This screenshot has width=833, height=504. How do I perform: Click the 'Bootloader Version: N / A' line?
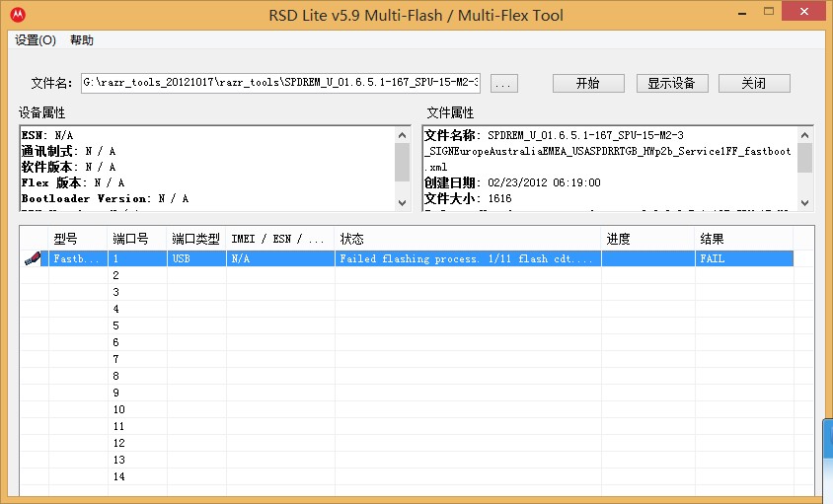click(106, 198)
